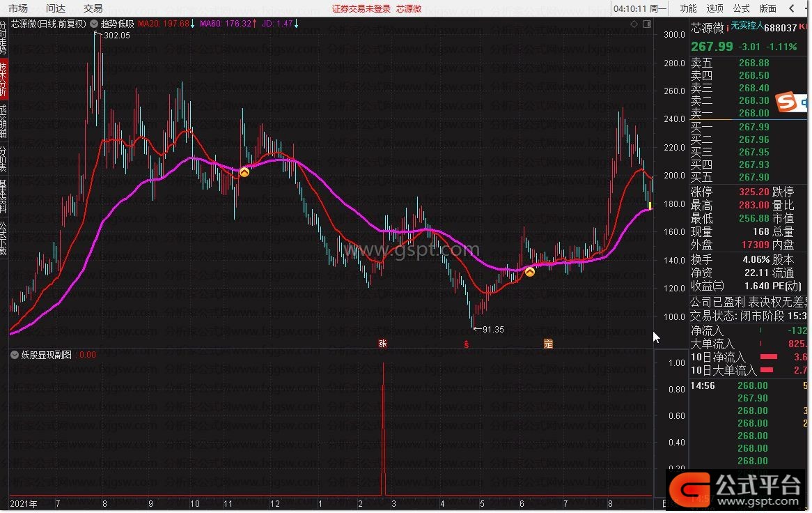
Task: Open the 市场 menu
Action: click(x=17, y=8)
